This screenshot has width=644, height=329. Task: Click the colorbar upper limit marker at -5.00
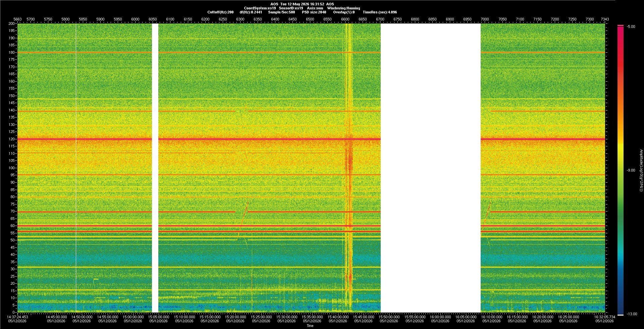(621, 26)
